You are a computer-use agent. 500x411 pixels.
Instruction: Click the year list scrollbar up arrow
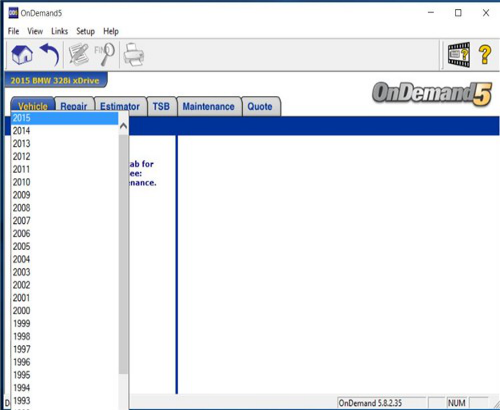[x=123, y=126]
